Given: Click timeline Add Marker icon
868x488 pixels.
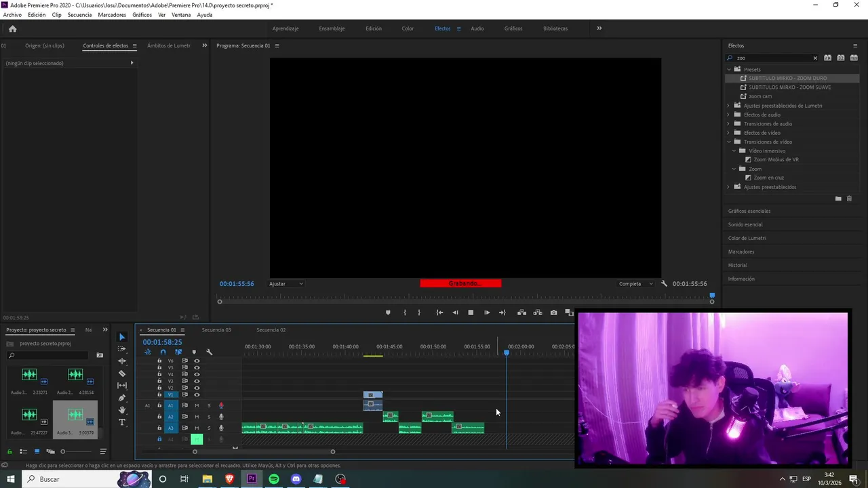Looking at the screenshot, I should (x=194, y=352).
